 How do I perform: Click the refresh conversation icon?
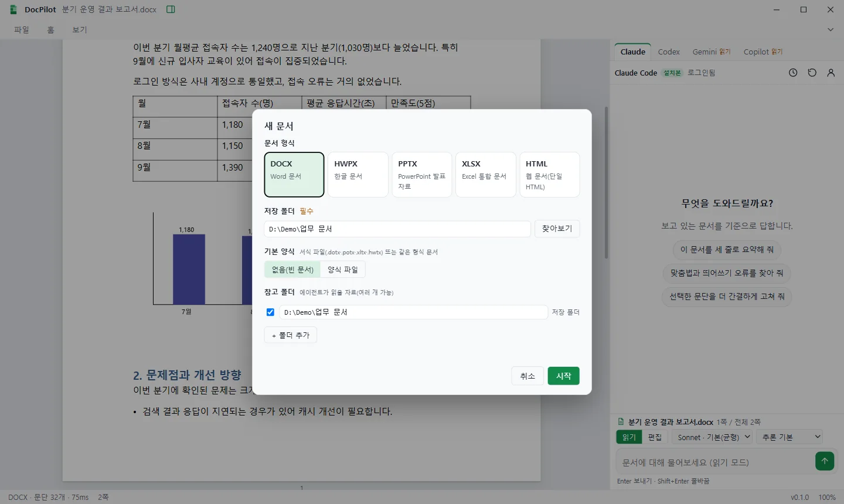click(812, 73)
